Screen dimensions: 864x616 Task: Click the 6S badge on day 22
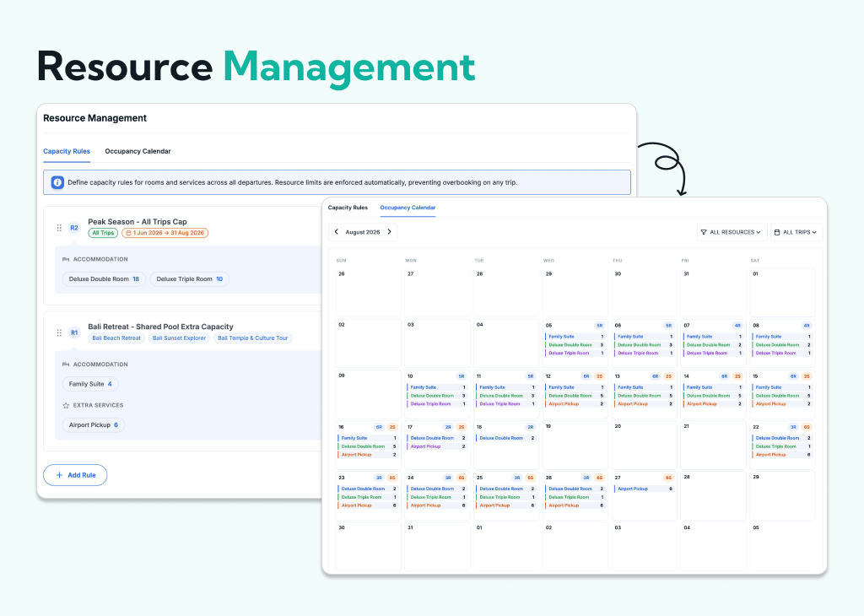(x=806, y=427)
